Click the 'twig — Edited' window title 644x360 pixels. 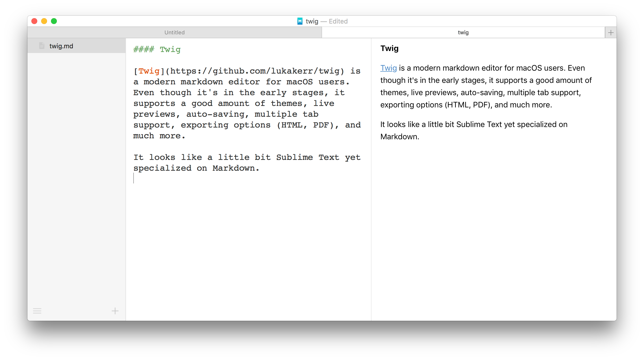[x=326, y=21]
